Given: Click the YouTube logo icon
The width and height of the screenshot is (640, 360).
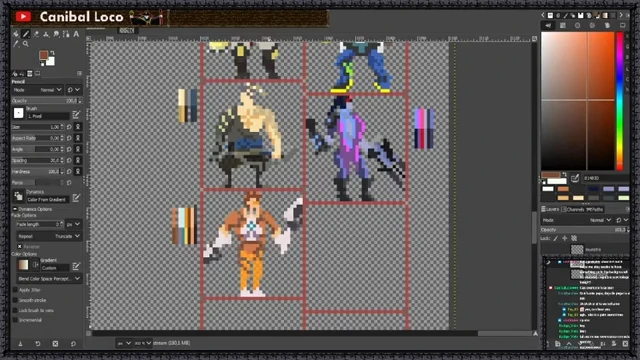Looking at the screenshot, I should tap(23, 17).
